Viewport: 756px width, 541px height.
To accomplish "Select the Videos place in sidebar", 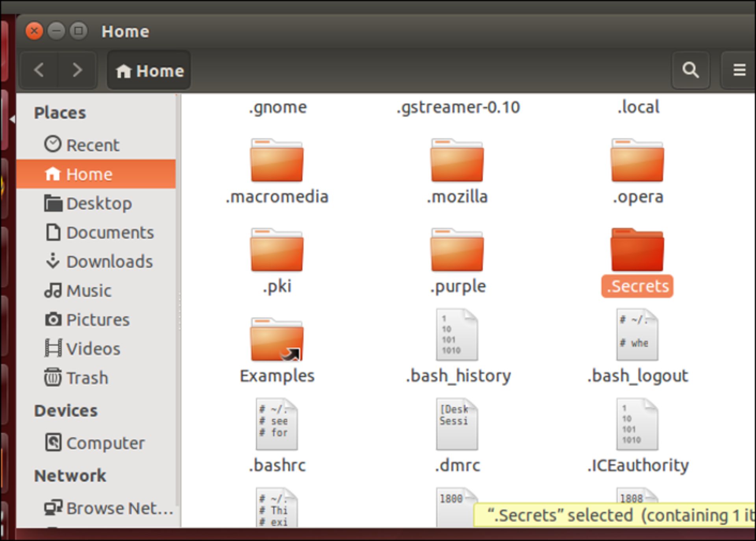I will [94, 348].
